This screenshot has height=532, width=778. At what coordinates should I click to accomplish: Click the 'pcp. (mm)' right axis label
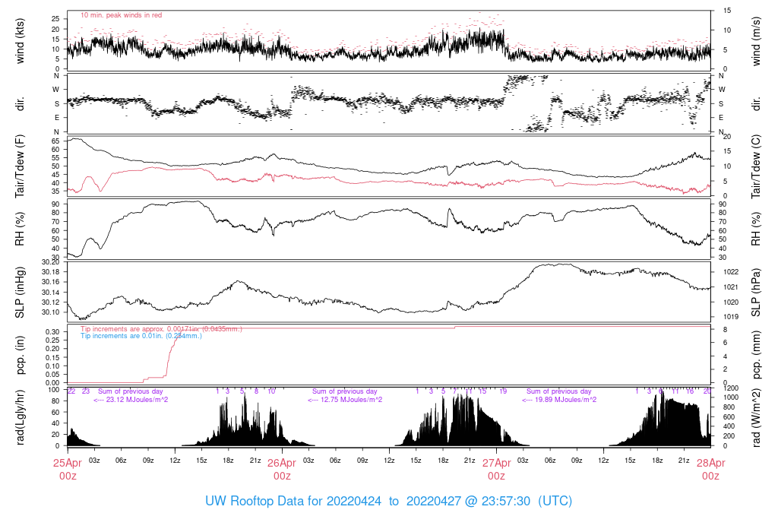point(756,355)
